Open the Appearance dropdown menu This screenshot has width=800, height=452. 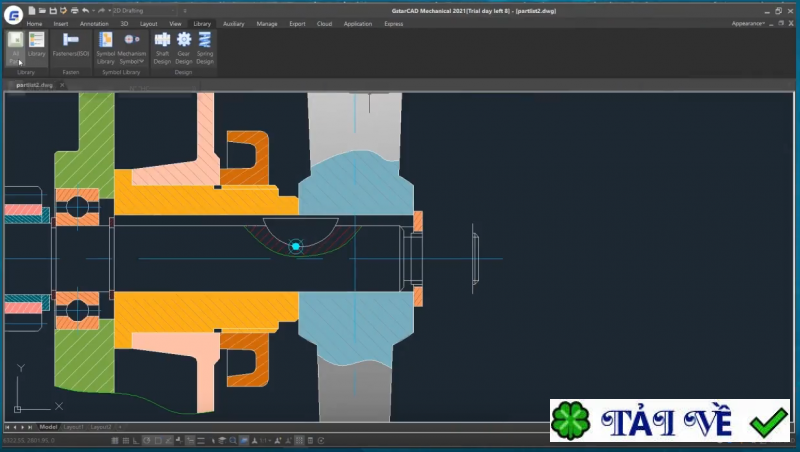click(x=749, y=23)
